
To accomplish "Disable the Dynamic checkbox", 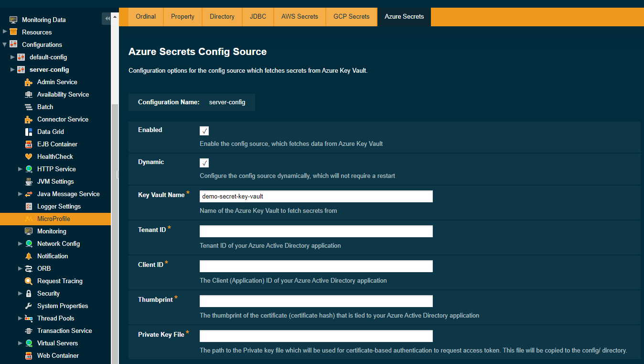I will pos(204,163).
